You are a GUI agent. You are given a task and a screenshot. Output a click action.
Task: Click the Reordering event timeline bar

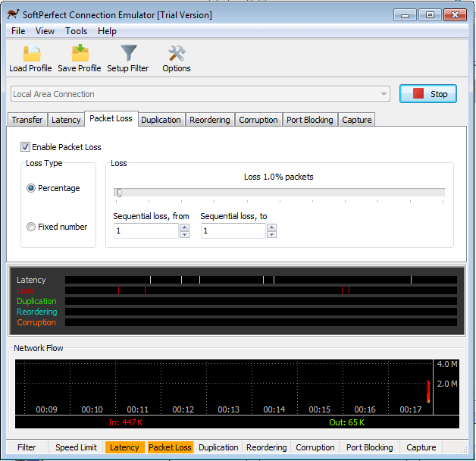tap(261, 312)
